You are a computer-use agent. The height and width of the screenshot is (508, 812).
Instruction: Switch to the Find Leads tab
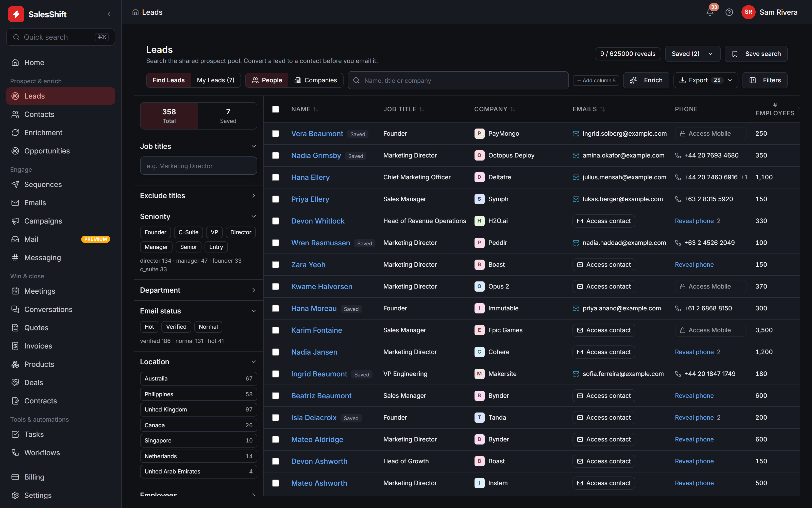point(168,80)
